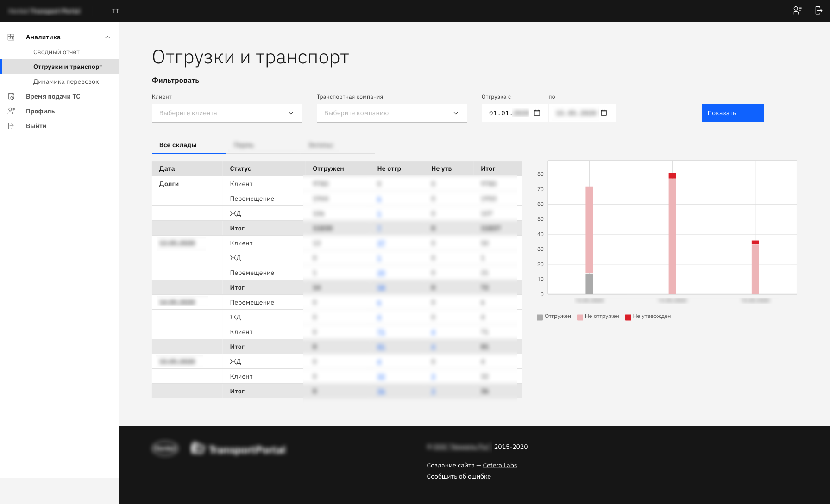
Task: Toggle the Не отгружен series in chart legend
Action: point(597,317)
